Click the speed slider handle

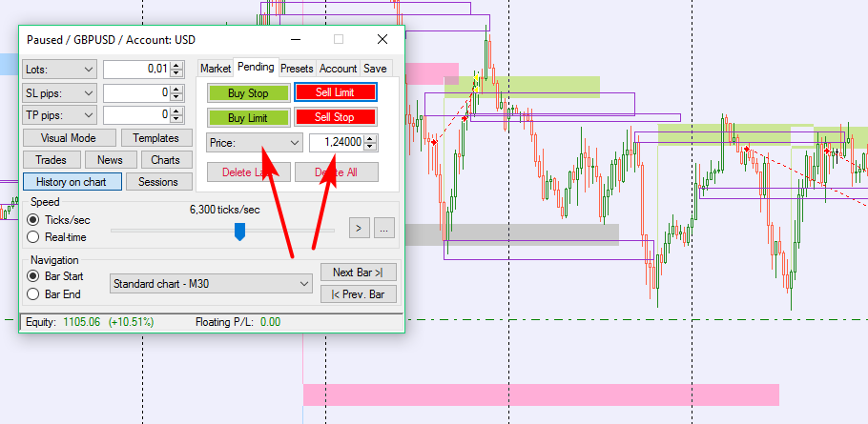239,232
